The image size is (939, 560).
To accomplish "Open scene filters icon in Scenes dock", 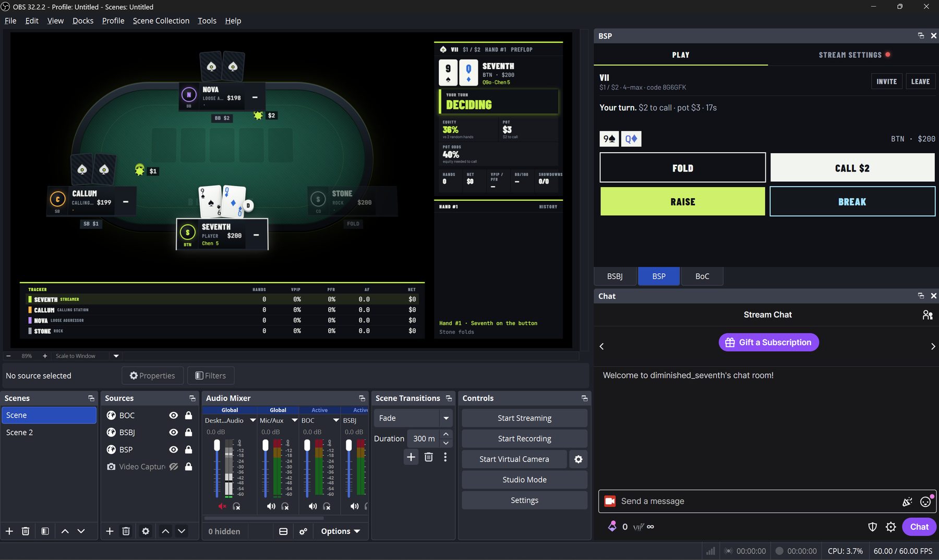I will [45, 531].
